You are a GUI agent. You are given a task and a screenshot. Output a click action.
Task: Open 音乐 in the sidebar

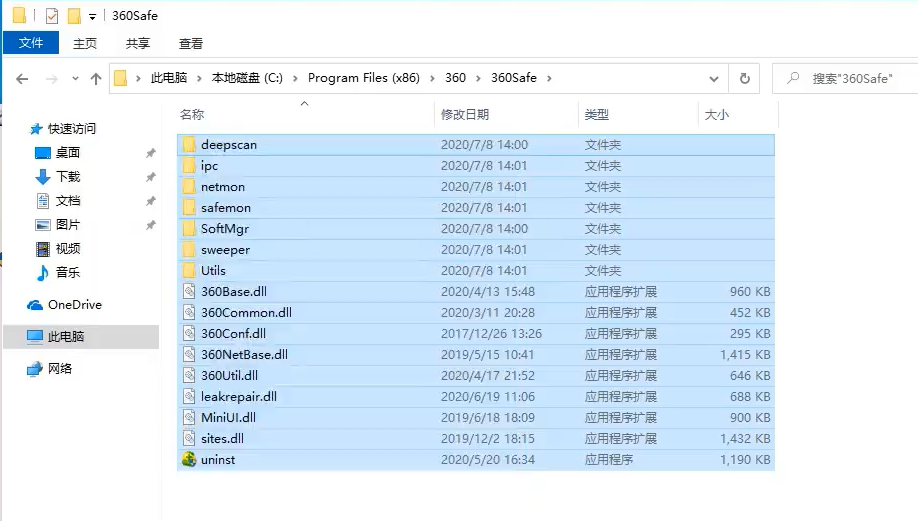67,272
